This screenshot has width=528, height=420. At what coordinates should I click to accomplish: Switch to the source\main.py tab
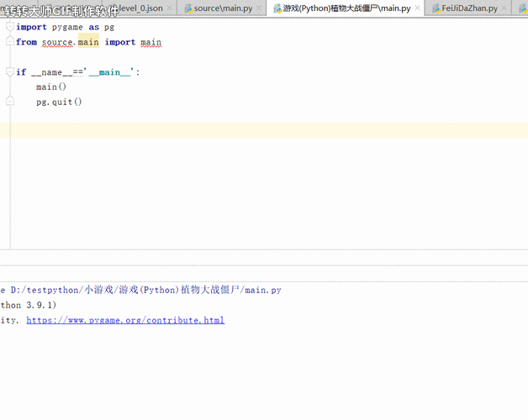click(223, 8)
